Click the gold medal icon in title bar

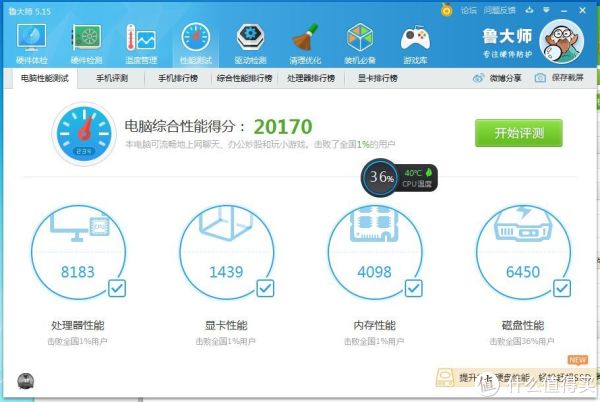coord(446,10)
